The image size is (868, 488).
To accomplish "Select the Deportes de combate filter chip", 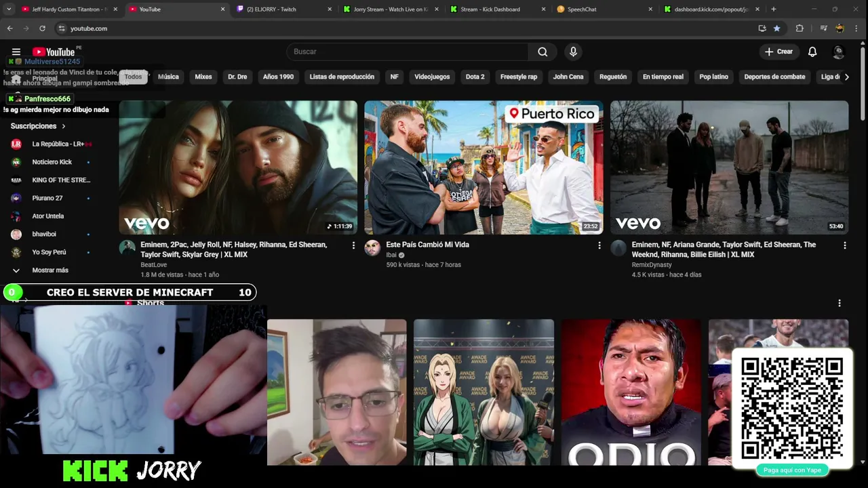I will click(774, 77).
